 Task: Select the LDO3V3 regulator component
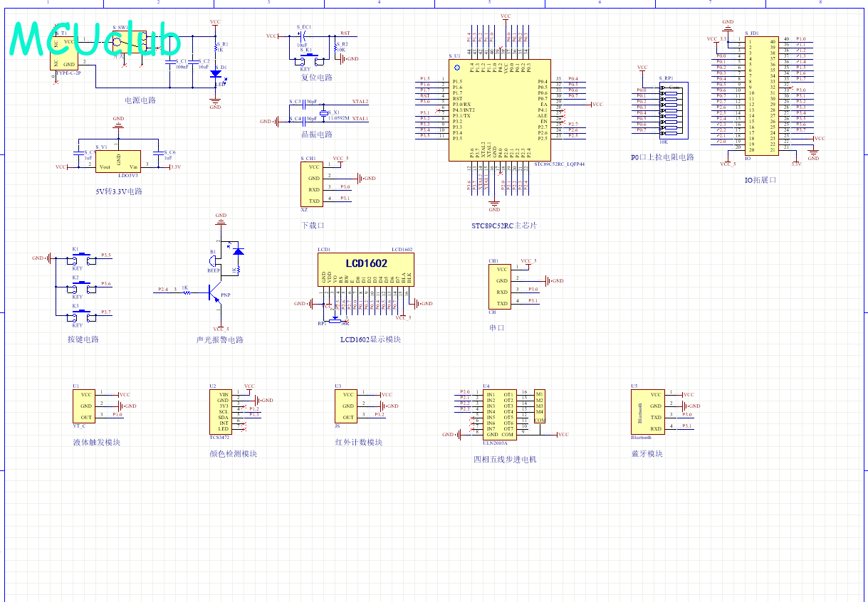(118, 161)
